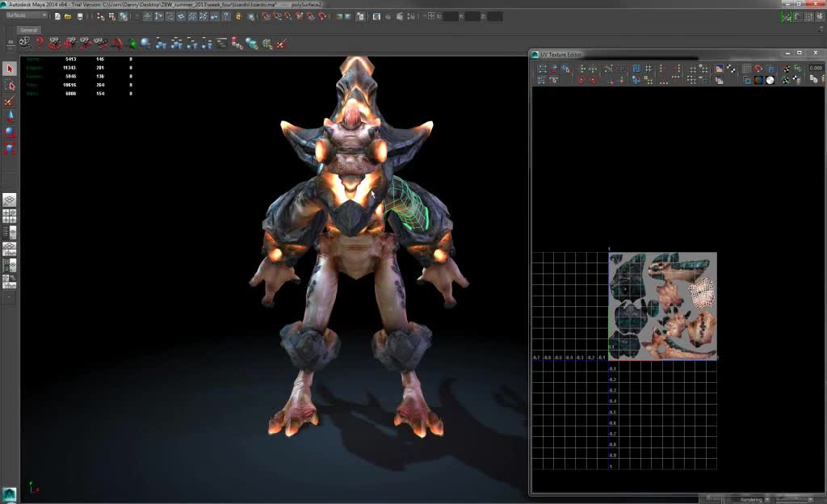Image resolution: width=827 pixels, height=504 pixels.
Task: Open the Surfaces menu set dropdown
Action: tap(26, 15)
